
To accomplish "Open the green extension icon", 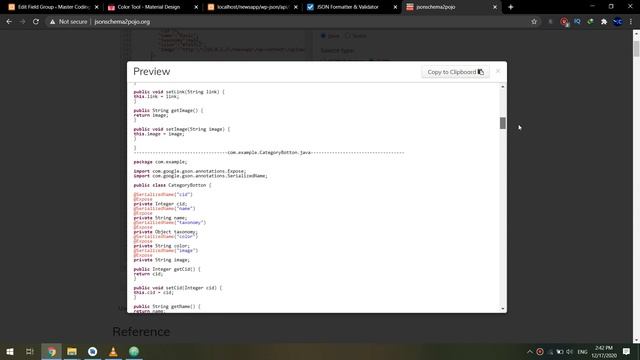I will [590, 22].
